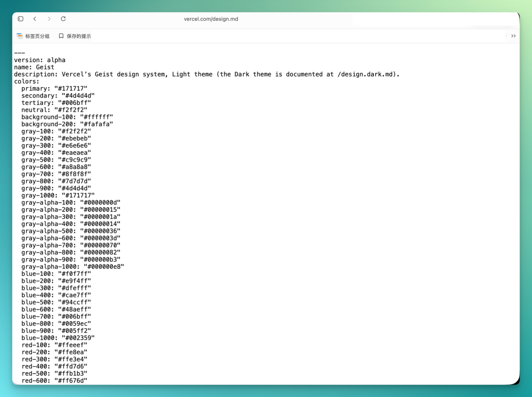The height and width of the screenshot is (397, 532).
Task: Open the 标签页分组 bookmark
Action: coord(33,36)
